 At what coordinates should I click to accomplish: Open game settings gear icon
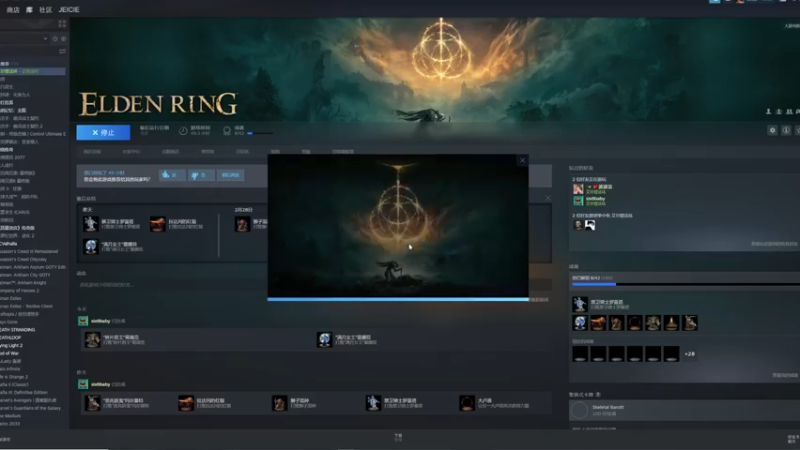click(x=772, y=131)
